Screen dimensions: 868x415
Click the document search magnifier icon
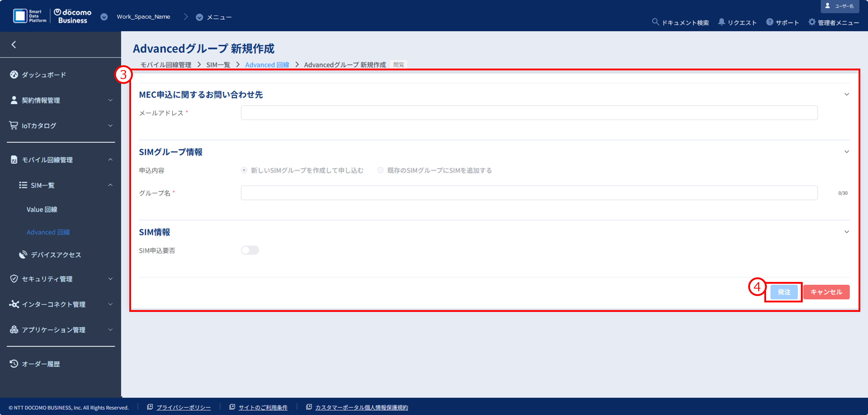coord(655,22)
